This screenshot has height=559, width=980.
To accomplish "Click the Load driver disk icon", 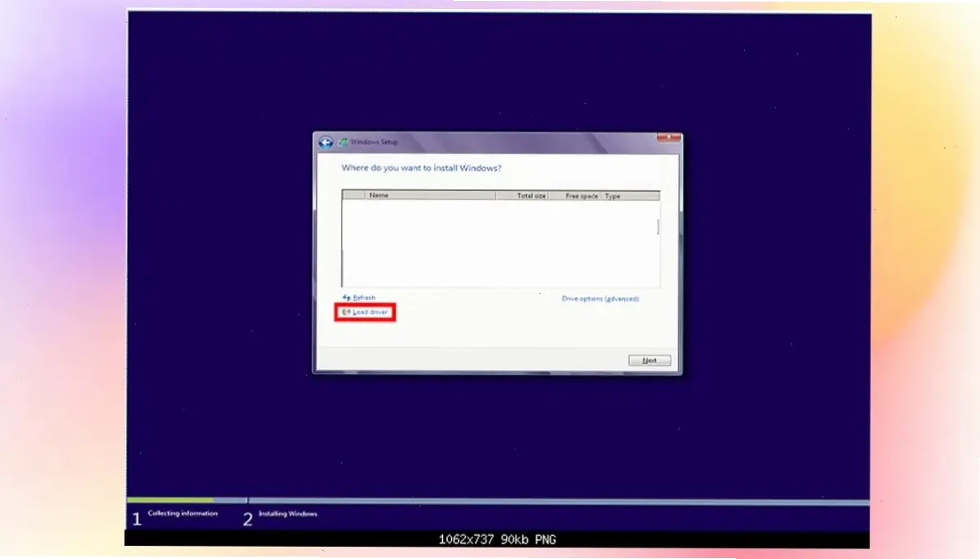I will coord(346,312).
